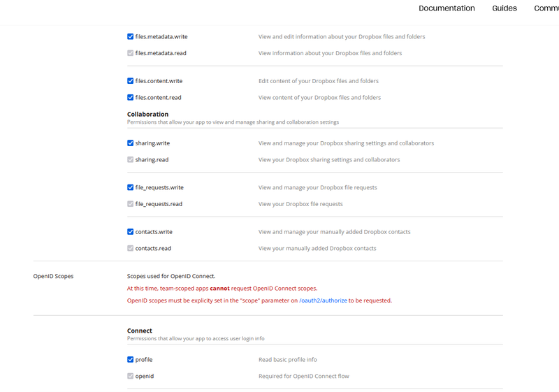
Task: Click the contacts.read checkbox
Action: pos(131,249)
